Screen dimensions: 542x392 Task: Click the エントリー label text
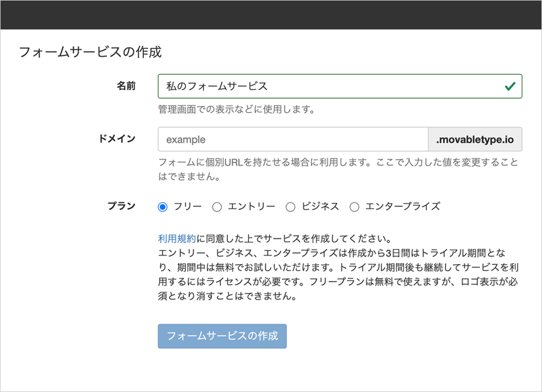(251, 206)
